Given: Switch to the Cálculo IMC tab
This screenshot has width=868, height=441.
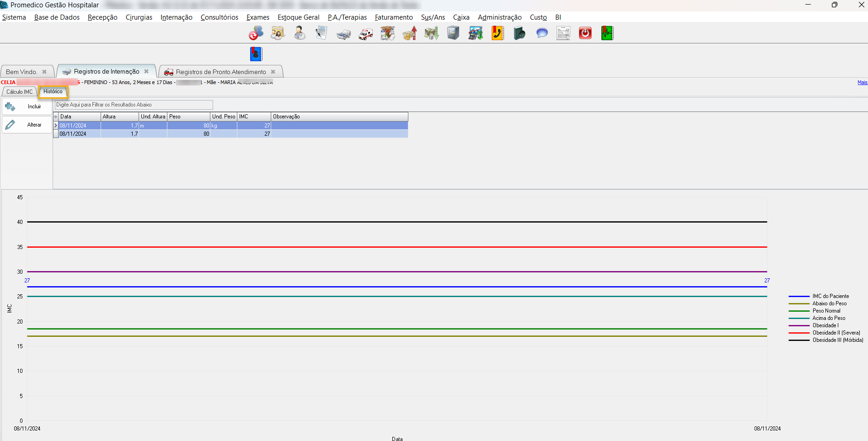Looking at the screenshot, I should tap(20, 92).
